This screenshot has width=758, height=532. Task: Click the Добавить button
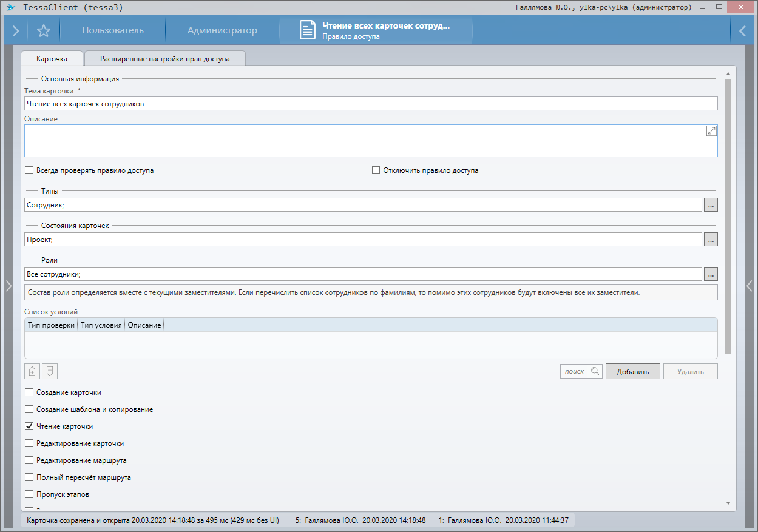(632, 371)
